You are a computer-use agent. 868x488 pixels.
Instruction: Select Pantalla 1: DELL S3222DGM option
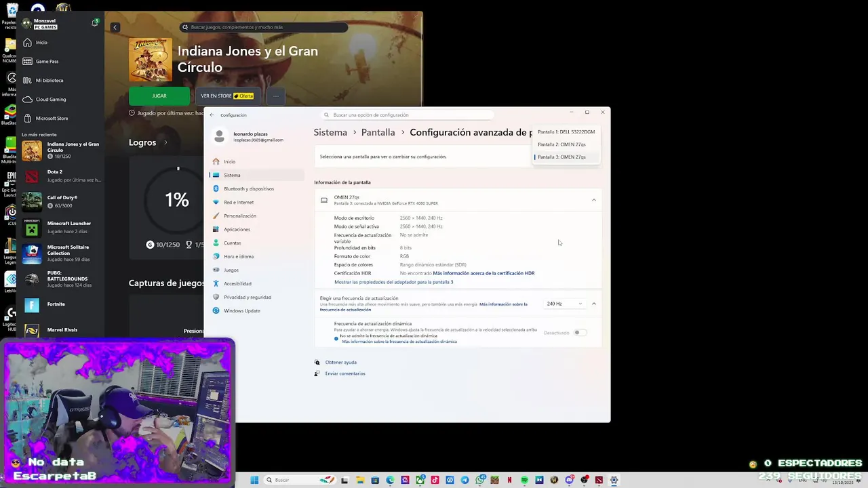(566, 132)
